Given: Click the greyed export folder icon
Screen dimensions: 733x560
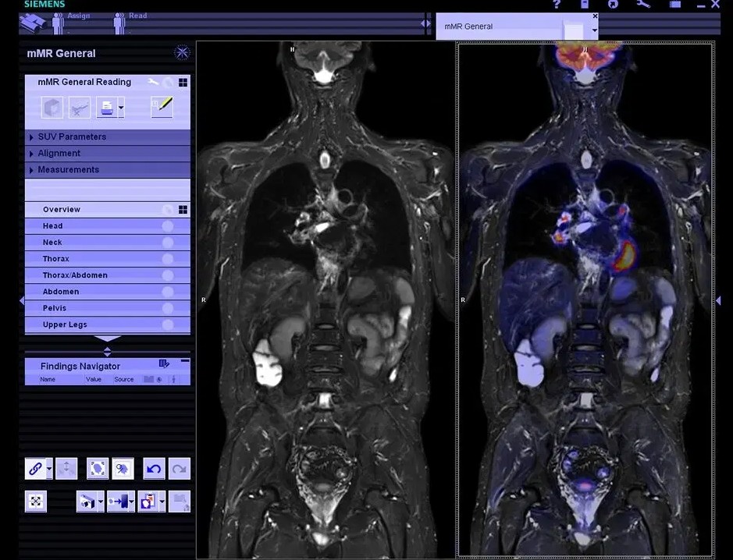Looking at the screenshot, I should click(x=179, y=502).
